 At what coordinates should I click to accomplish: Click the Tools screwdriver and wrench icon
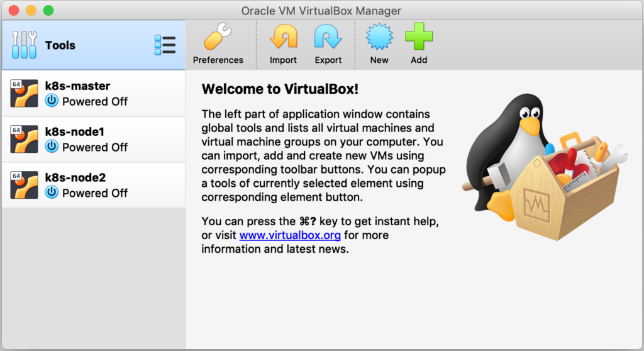click(x=25, y=45)
